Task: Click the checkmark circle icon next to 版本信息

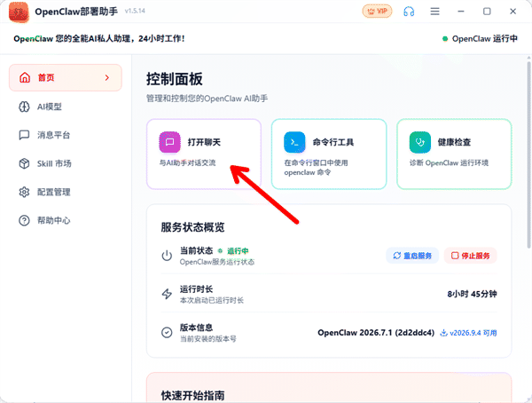Action: pyautogui.click(x=167, y=332)
